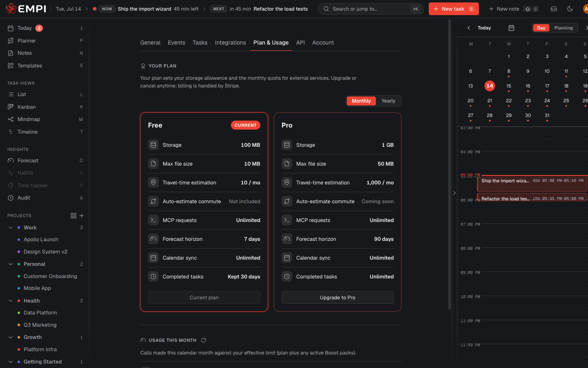The image size is (588, 368).
Task: Open the General settings tab
Action: 150,43
